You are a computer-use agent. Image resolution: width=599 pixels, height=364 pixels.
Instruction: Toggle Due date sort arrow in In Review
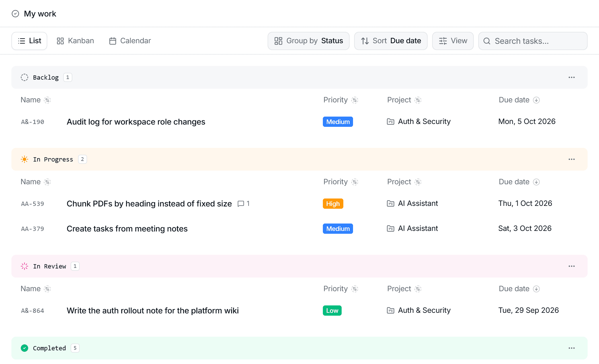click(x=536, y=289)
